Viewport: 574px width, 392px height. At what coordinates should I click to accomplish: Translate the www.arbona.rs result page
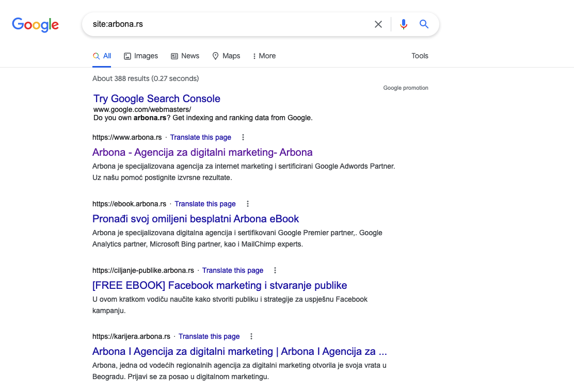[201, 138]
